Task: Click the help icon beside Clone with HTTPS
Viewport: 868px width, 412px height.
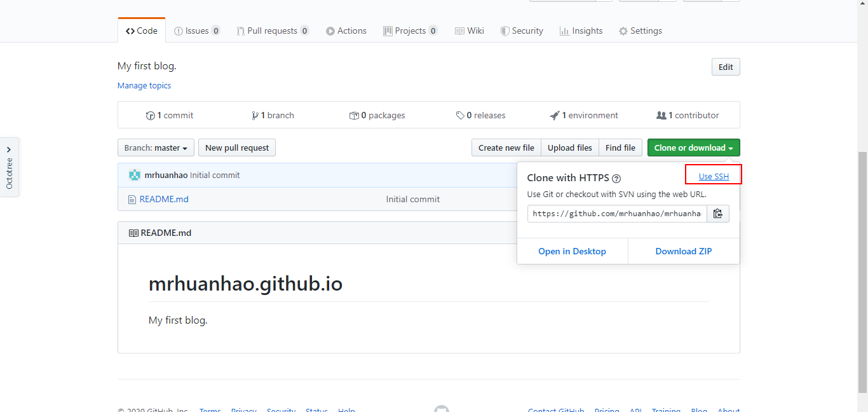Action: point(616,179)
